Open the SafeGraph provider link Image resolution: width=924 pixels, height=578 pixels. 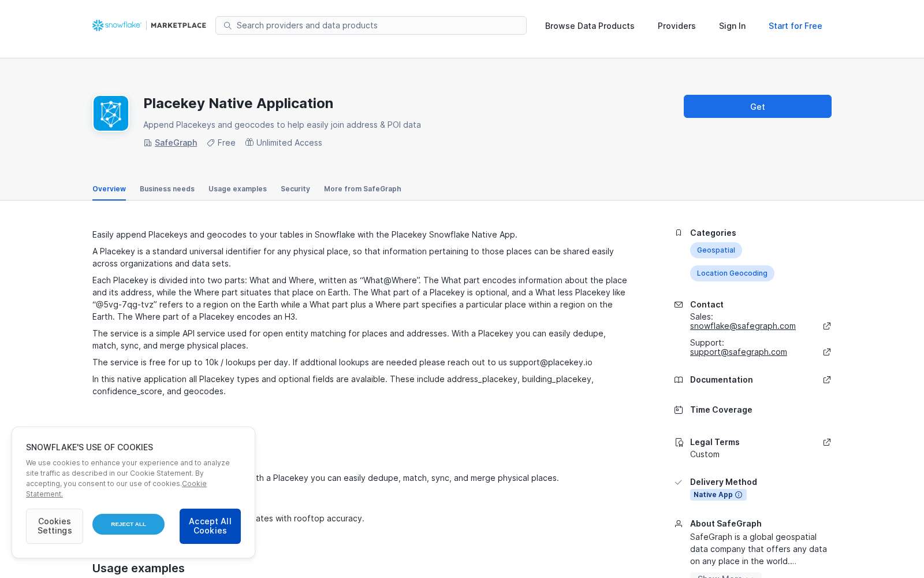click(176, 143)
